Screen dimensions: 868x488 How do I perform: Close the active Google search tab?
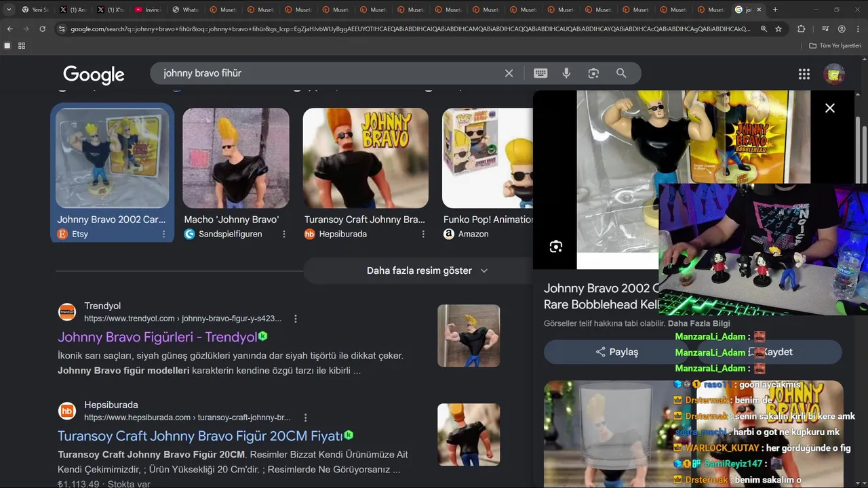pyautogui.click(x=759, y=9)
